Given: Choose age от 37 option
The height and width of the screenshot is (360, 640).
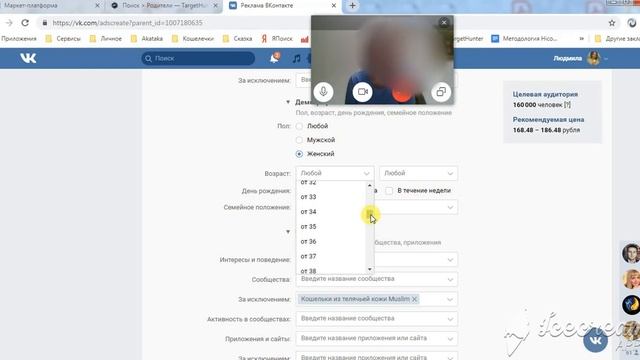Looking at the screenshot, I should pyautogui.click(x=331, y=256).
